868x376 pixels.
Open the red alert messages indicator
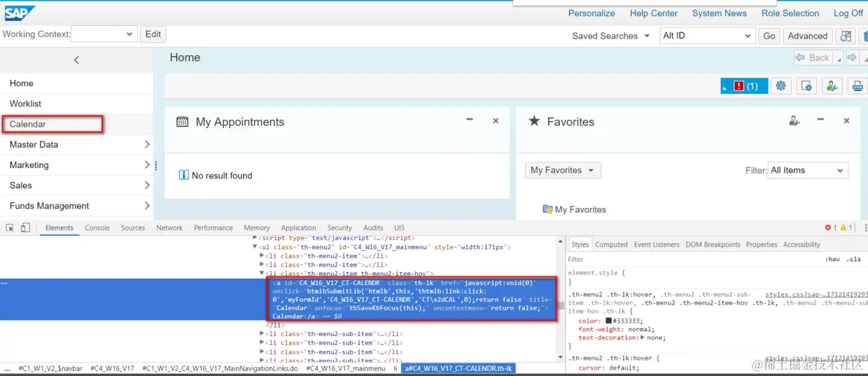tap(744, 86)
